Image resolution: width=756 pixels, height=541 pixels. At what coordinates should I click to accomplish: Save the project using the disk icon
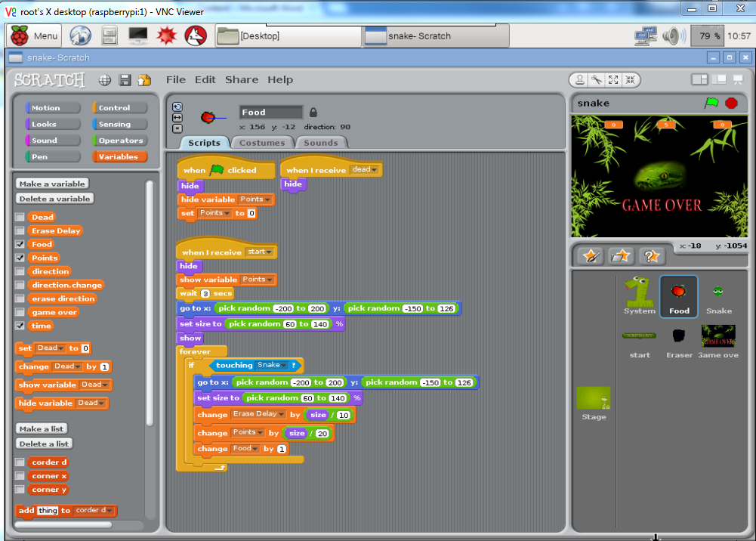(x=125, y=79)
